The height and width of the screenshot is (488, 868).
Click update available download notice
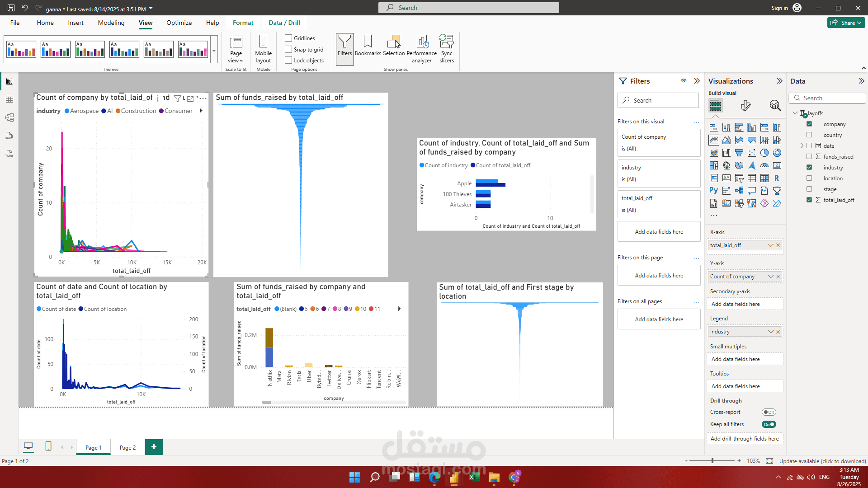(822, 461)
